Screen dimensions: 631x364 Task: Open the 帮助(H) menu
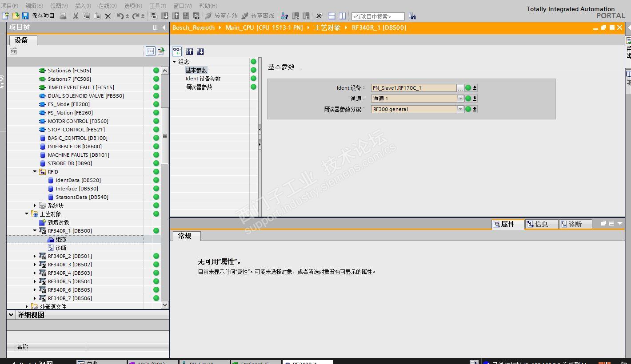(208, 6)
